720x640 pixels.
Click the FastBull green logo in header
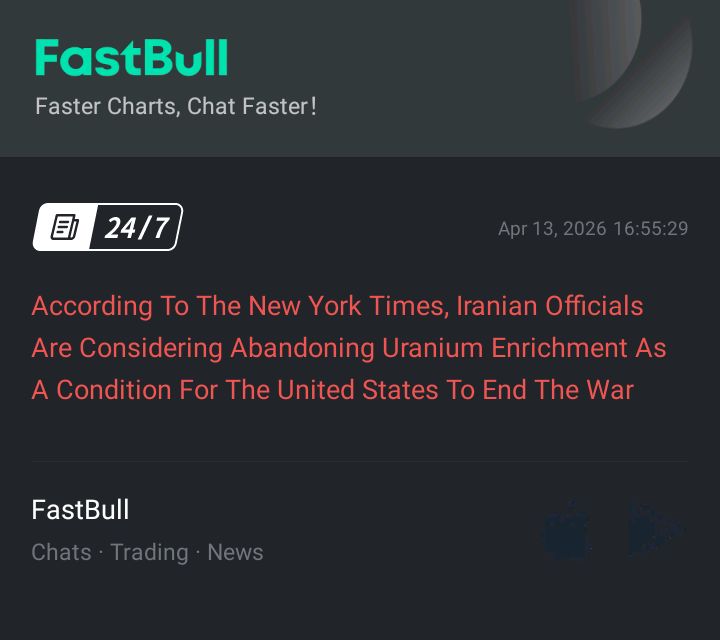pyautogui.click(x=131, y=58)
